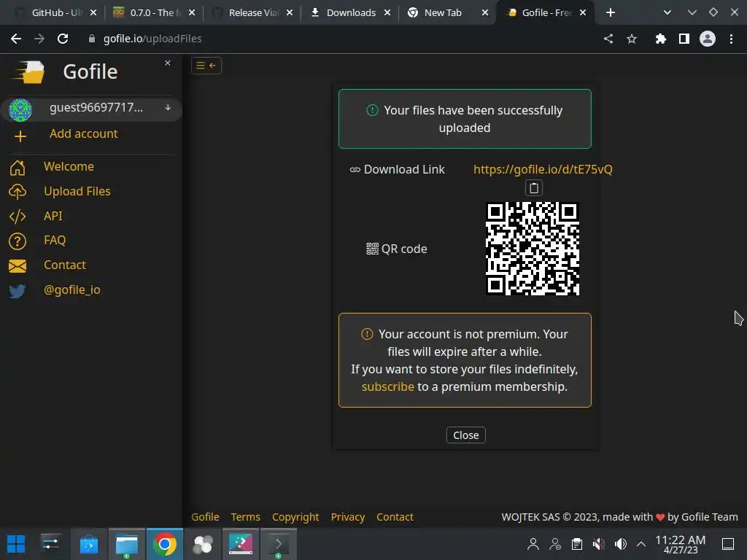
Task: Open the @gofile_io Twitter link
Action: click(x=72, y=290)
